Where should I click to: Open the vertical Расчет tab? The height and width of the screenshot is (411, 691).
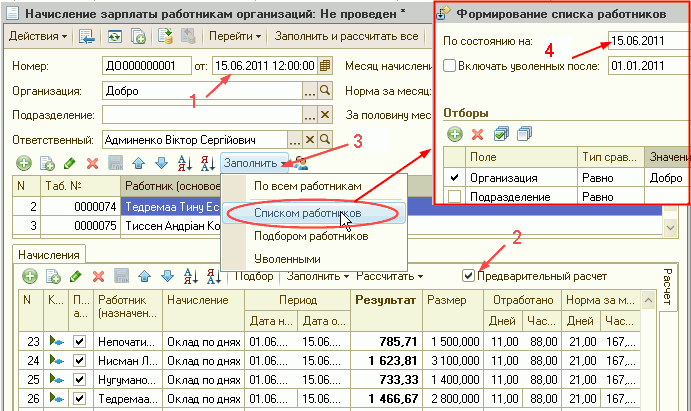[668, 287]
